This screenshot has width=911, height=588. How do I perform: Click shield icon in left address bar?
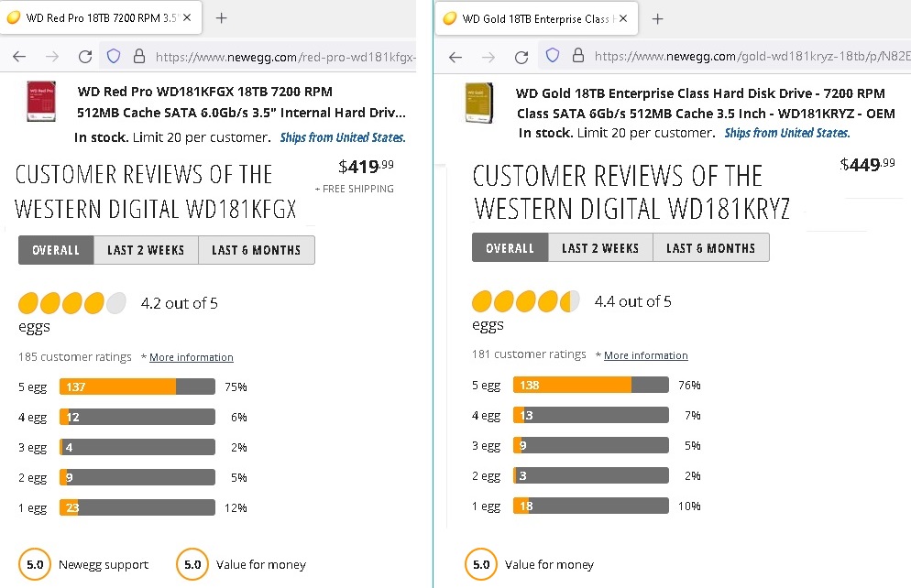pyautogui.click(x=115, y=56)
